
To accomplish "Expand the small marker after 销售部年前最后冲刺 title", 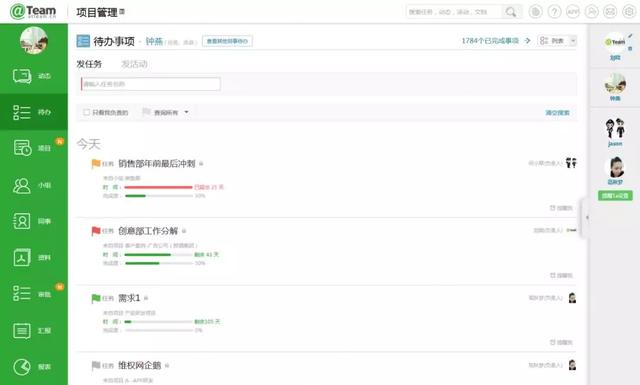I will point(201,164).
